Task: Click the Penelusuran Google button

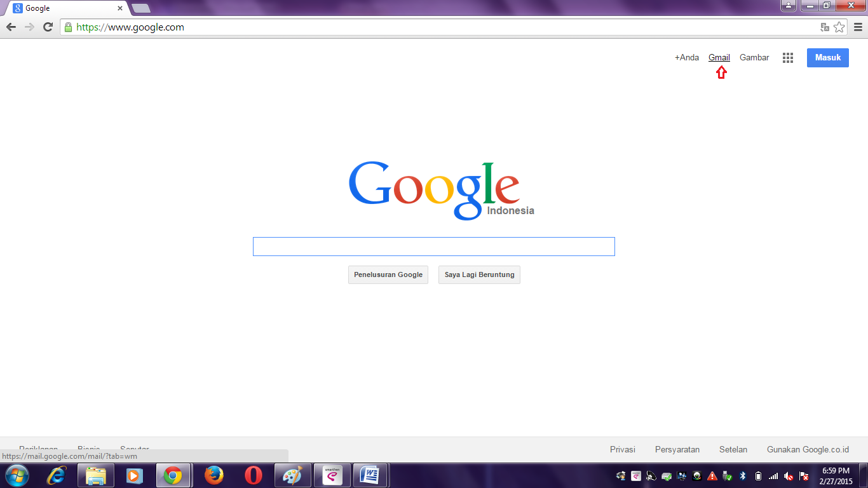Action: point(388,274)
